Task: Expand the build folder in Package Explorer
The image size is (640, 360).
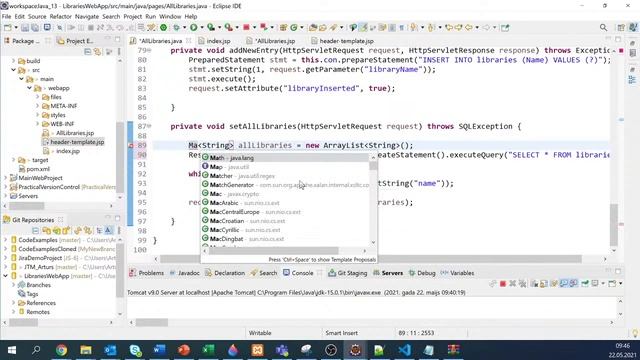Action: click(13, 61)
